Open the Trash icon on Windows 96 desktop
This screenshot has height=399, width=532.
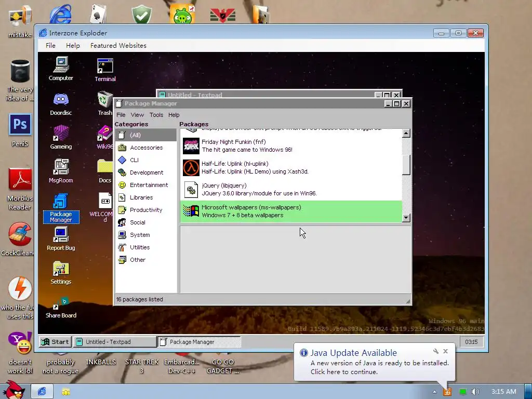tap(105, 103)
